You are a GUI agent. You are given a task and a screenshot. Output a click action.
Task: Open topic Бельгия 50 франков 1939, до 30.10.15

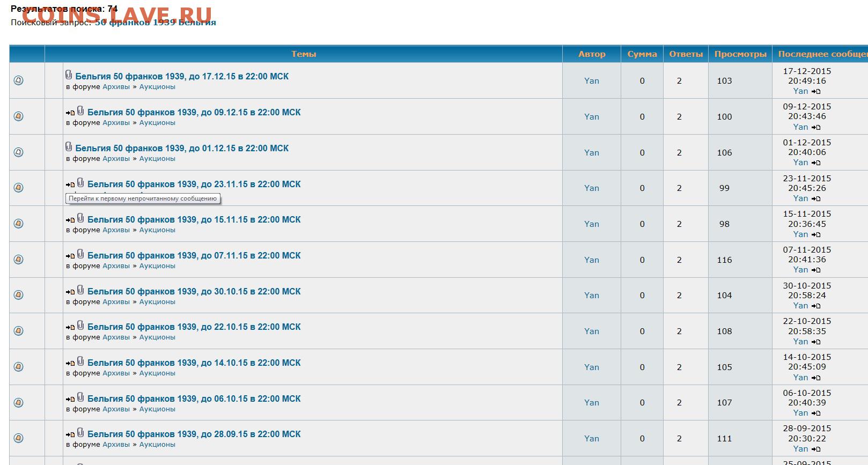pyautogui.click(x=194, y=292)
